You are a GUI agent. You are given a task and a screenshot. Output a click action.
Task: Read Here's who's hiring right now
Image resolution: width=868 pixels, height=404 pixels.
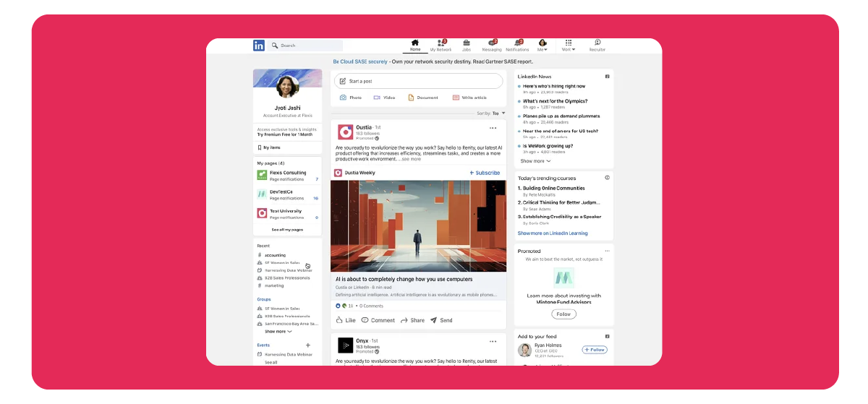click(x=554, y=86)
